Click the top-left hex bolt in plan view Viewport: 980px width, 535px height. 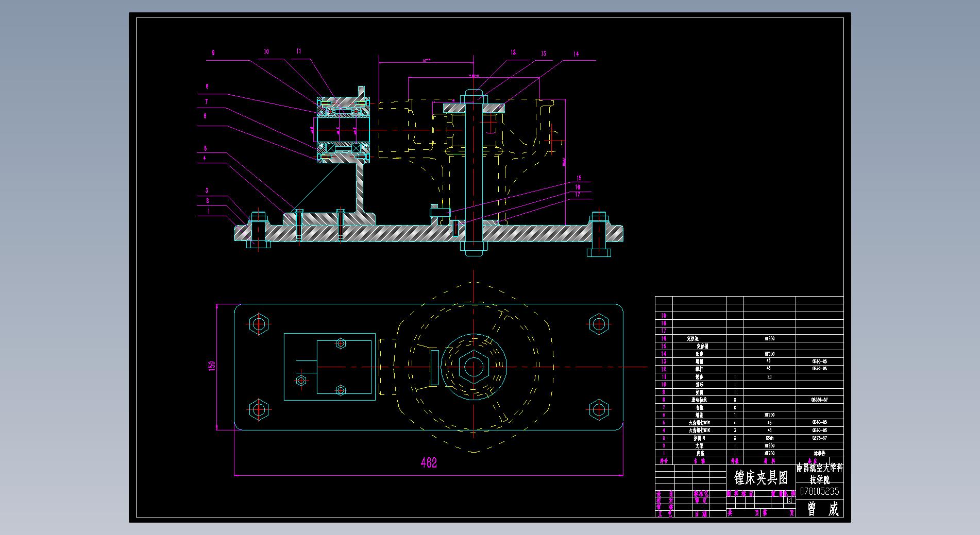point(259,324)
